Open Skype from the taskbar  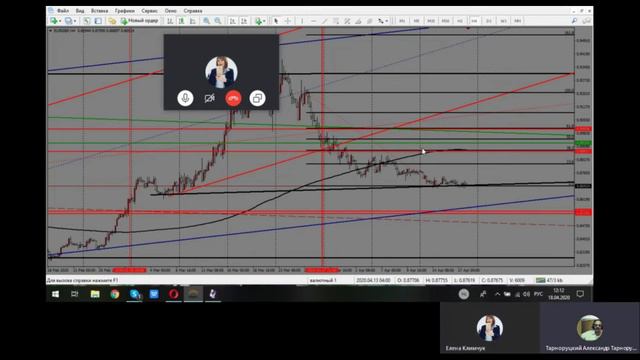pos(135,294)
